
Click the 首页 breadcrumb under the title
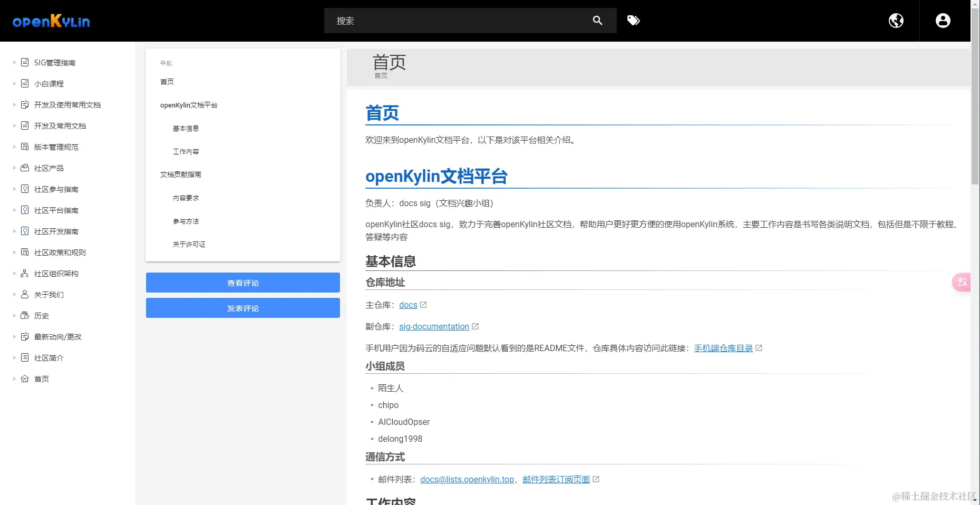381,75
